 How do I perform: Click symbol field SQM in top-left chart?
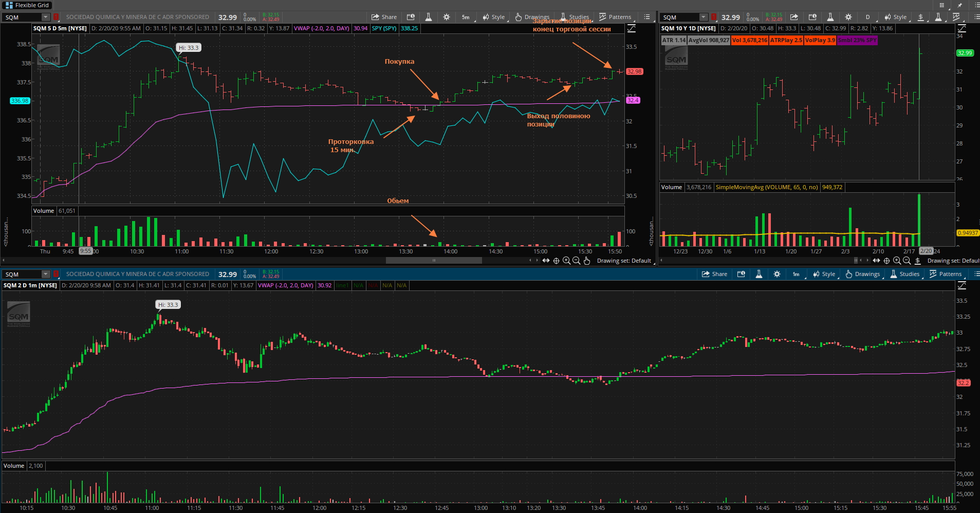[22, 17]
